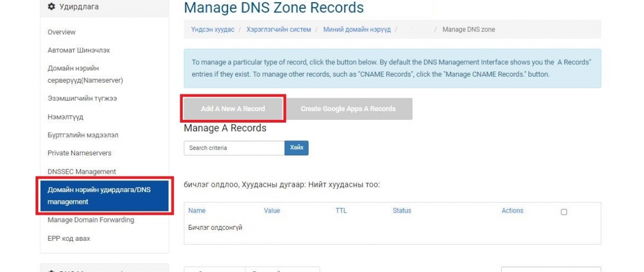Click Миний домайн нэрүүд breadcrumb link
This screenshot has height=272, width=644.
357,29
